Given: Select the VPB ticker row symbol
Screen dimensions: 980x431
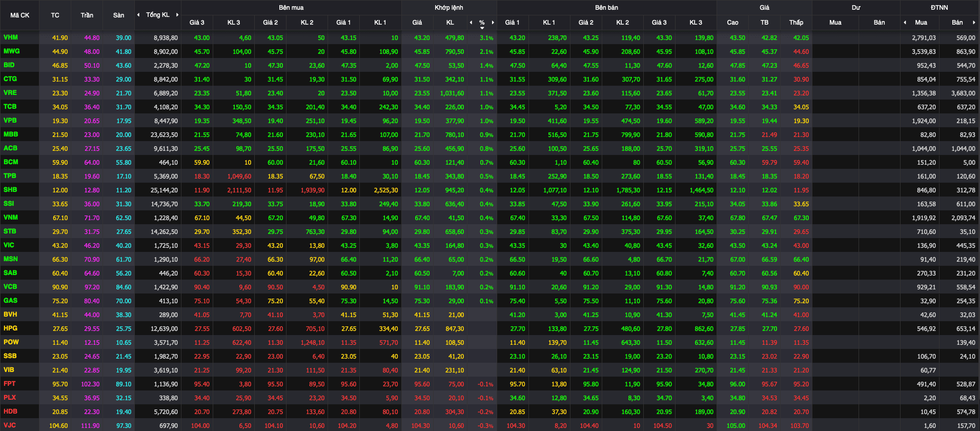Looking at the screenshot, I should click(x=10, y=121).
